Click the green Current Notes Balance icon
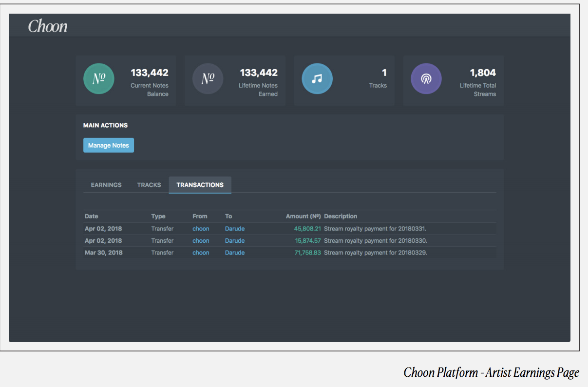Screen dimensions: 588x387 tap(99, 78)
